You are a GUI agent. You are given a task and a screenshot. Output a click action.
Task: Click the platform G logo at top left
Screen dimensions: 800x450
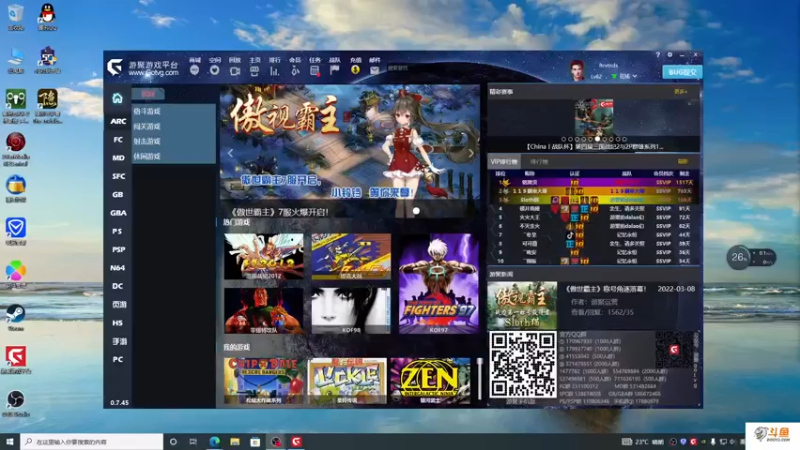(115, 67)
